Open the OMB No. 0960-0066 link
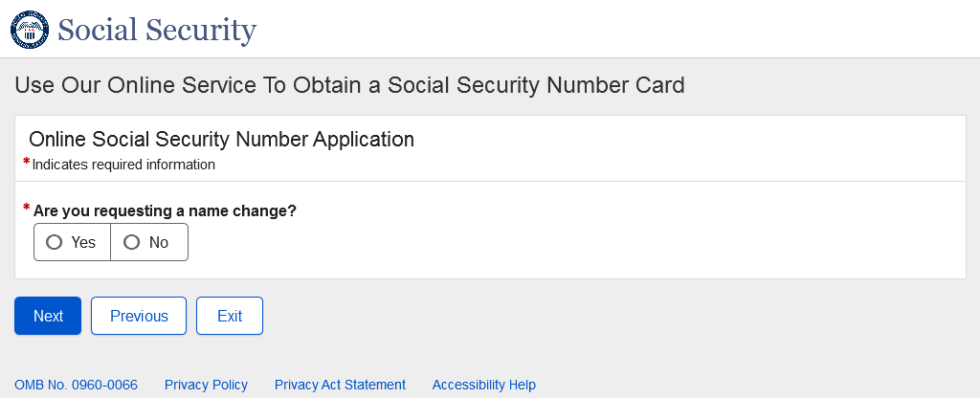The image size is (980, 398). coord(76,385)
